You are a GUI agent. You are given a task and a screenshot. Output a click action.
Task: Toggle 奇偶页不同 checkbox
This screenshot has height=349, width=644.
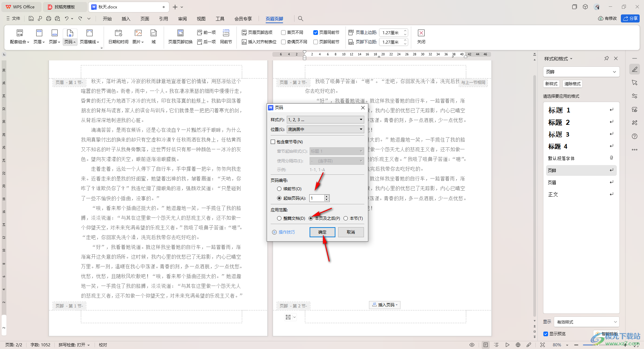click(x=283, y=42)
